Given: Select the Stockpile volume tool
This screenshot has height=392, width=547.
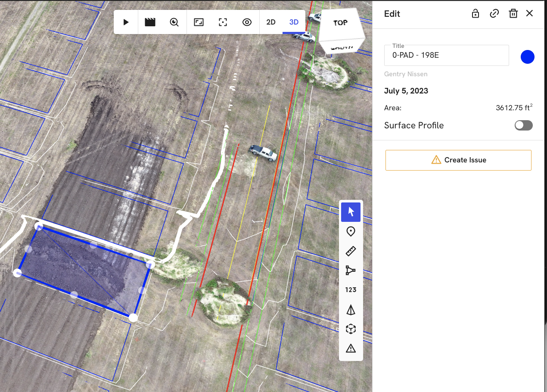Looking at the screenshot, I should [x=351, y=309].
